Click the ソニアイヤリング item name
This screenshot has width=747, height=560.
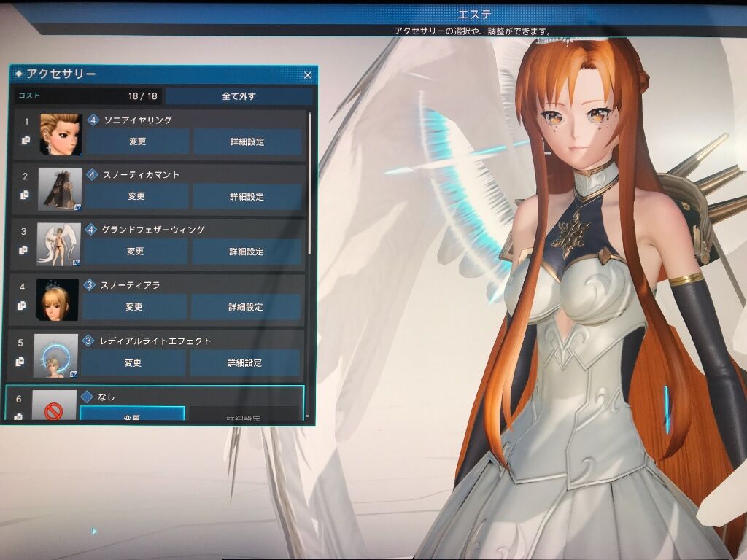click(138, 120)
